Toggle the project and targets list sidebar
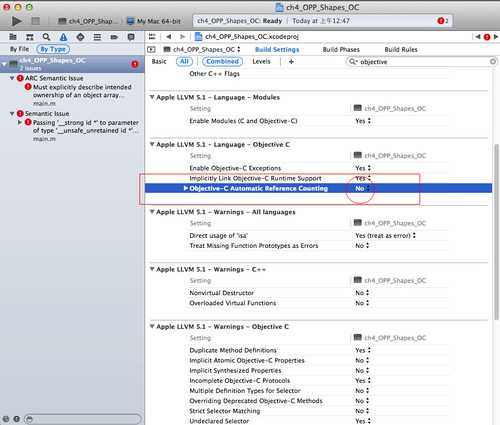Viewport: 500px width, 425px height. (x=151, y=49)
